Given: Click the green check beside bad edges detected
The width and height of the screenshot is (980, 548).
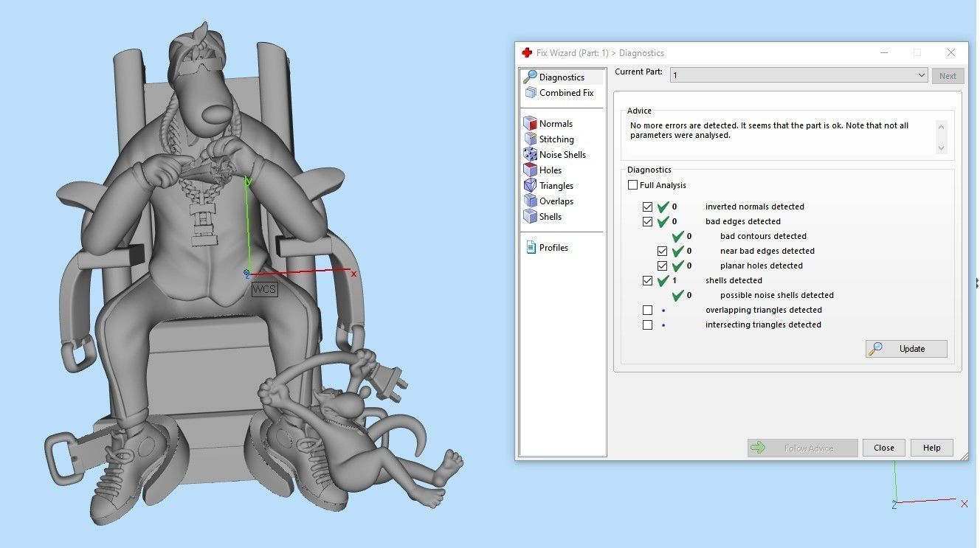Looking at the screenshot, I should pyautogui.click(x=663, y=221).
